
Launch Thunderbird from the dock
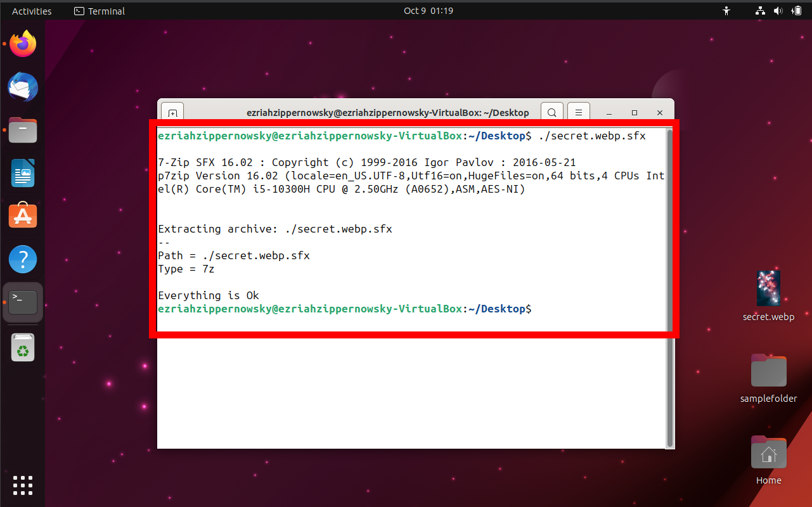pos(22,87)
